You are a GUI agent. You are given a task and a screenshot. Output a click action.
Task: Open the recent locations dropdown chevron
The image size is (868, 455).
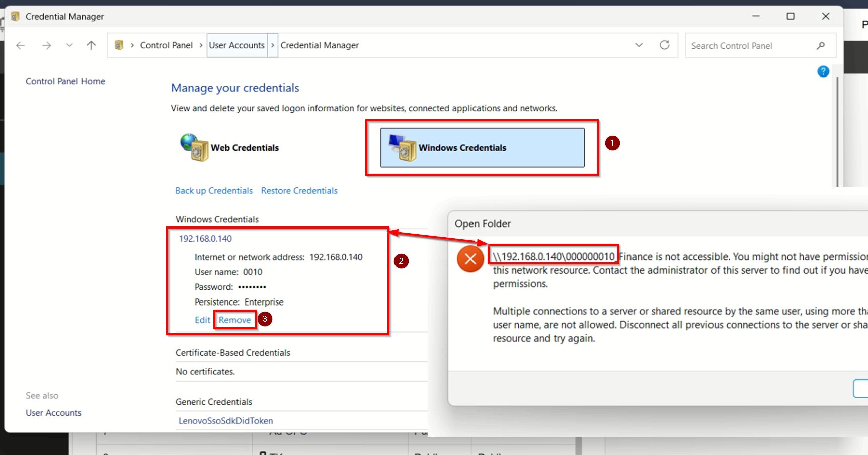69,46
